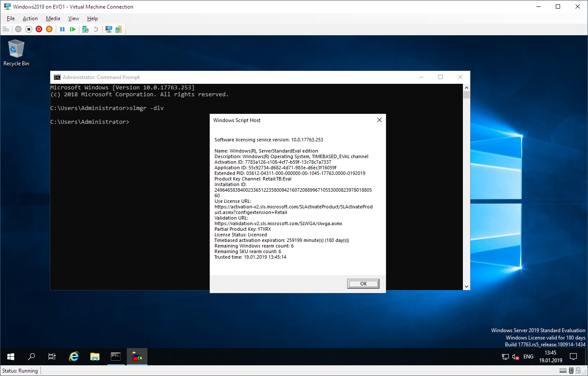The width and height of the screenshot is (588, 376).
Task: Revert the virtual machine to last checkpoint
Action: point(96,29)
